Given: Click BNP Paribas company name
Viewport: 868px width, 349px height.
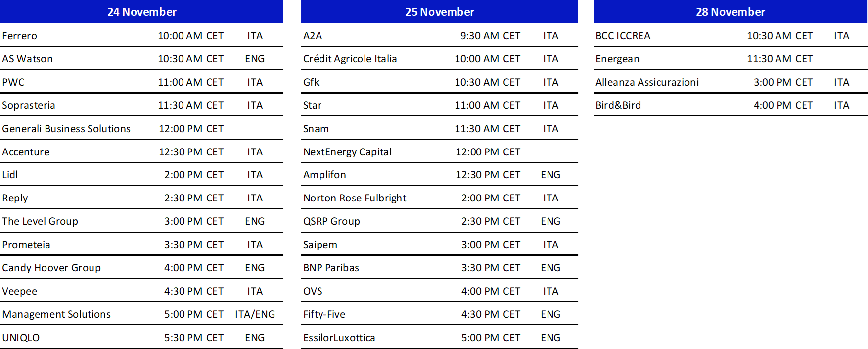Looking at the screenshot, I should 331,268.
